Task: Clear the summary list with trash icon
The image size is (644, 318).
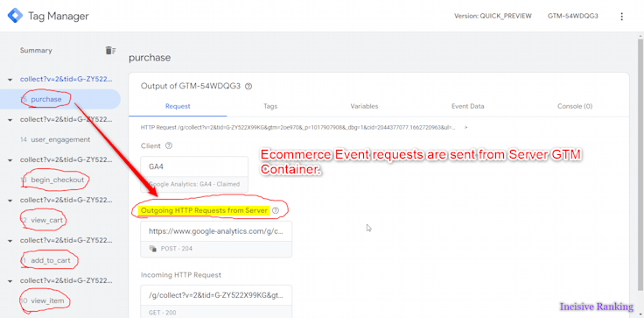Action: (x=110, y=50)
